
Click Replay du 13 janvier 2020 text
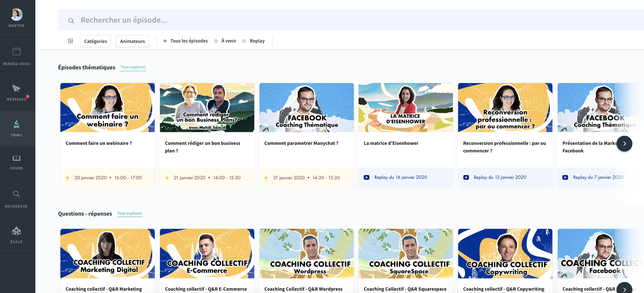click(500, 177)
